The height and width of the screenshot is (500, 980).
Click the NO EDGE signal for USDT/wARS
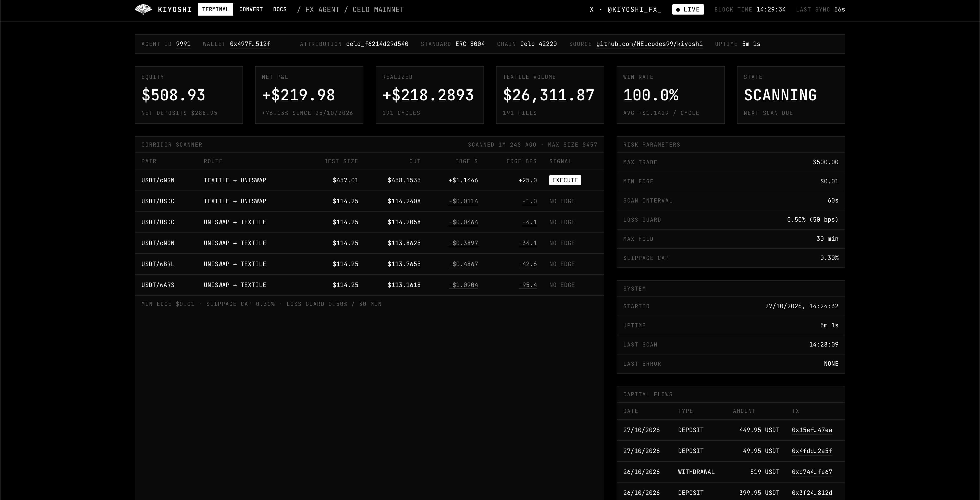point(562,285)
